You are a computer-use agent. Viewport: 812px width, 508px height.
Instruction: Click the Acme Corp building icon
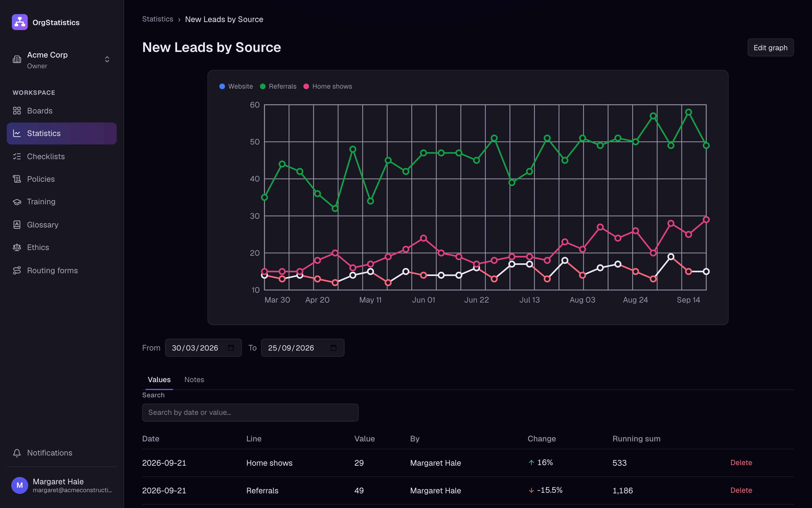(17, 60)
